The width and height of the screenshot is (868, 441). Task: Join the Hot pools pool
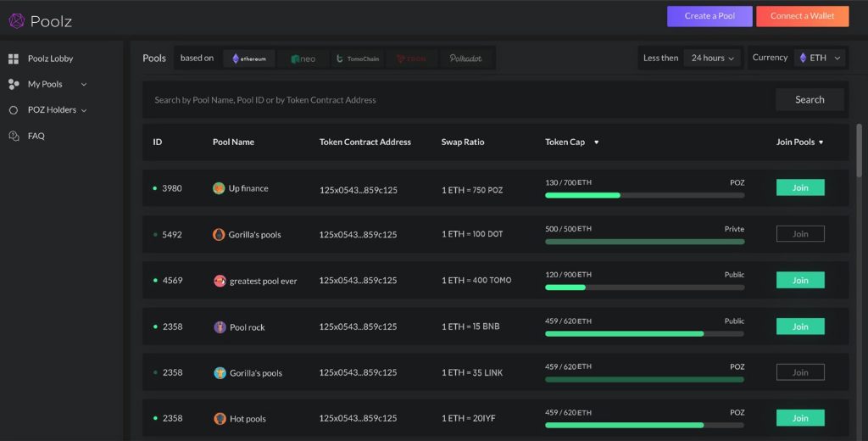(x=800, y=418)
